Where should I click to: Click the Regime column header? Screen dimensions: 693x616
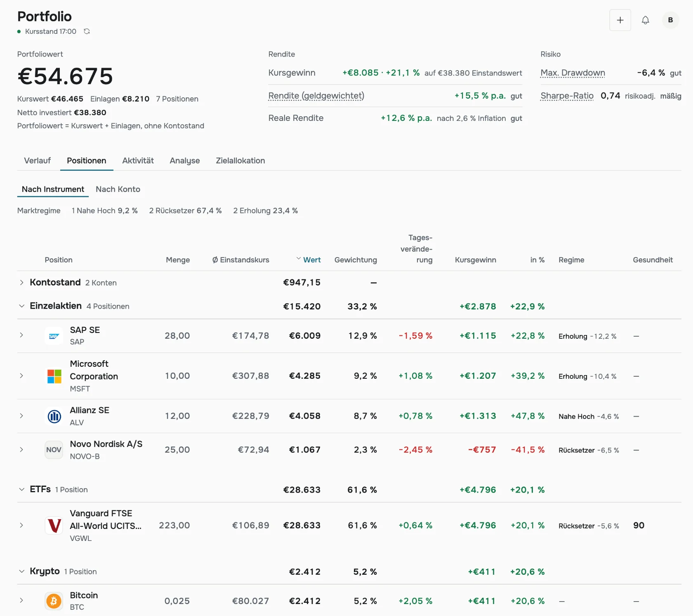pyautogui.click(x=571, y=260)
